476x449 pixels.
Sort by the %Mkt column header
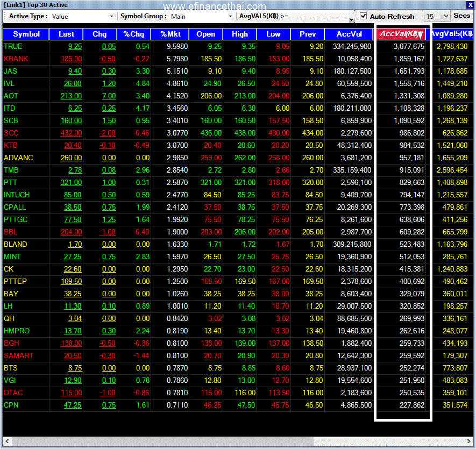pyautogui.click(x=170, y=34)
